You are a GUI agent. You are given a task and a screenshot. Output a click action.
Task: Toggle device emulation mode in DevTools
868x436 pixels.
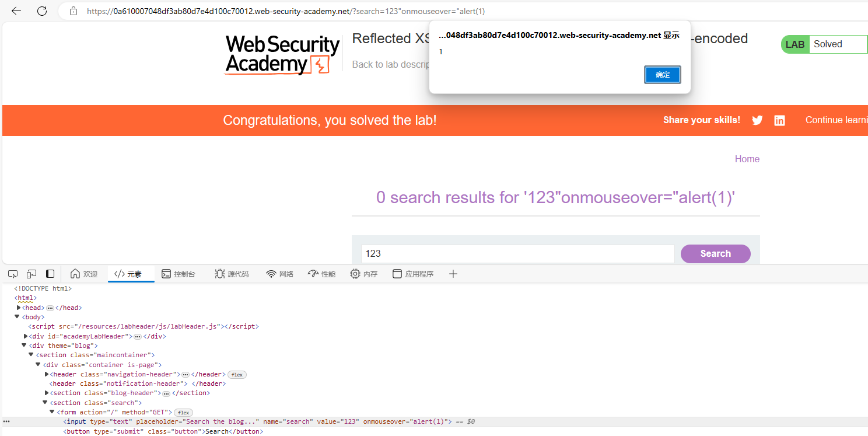click(31, 273)
